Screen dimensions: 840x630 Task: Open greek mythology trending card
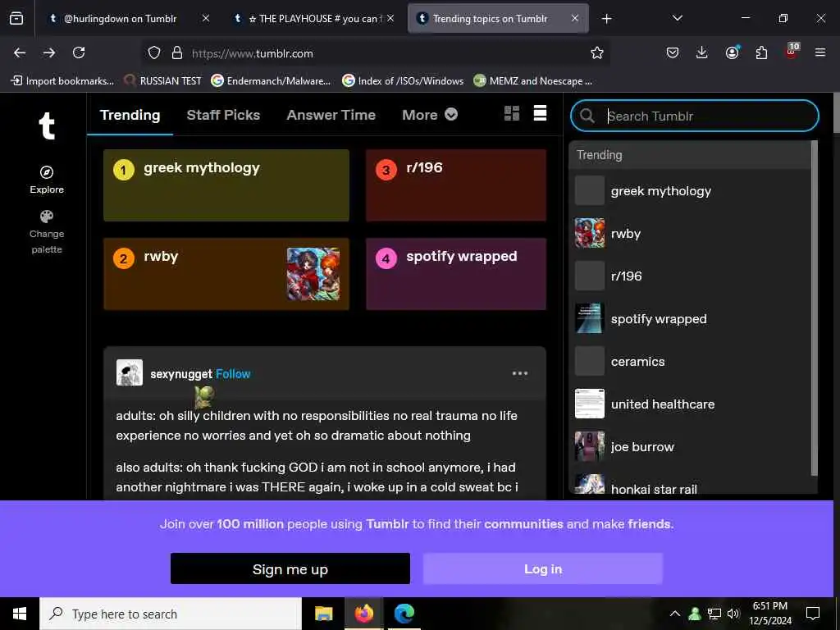(x=226, y=185)
